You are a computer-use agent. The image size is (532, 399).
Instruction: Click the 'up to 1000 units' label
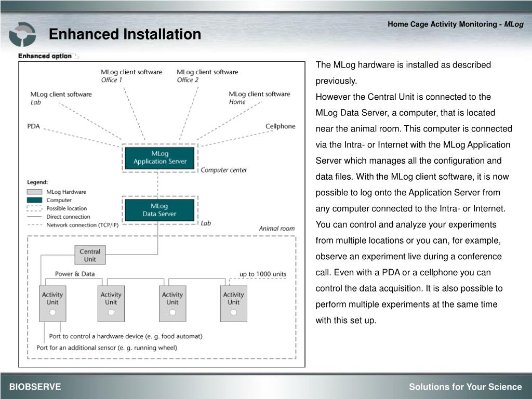pyautogui.click(x=263, y=274)
